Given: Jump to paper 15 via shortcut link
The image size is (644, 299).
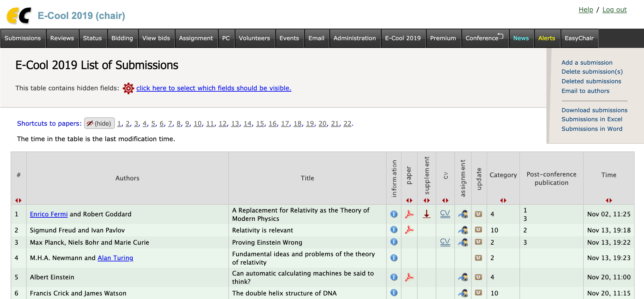Looking at the screenshot, I should [x=260, y=123].
